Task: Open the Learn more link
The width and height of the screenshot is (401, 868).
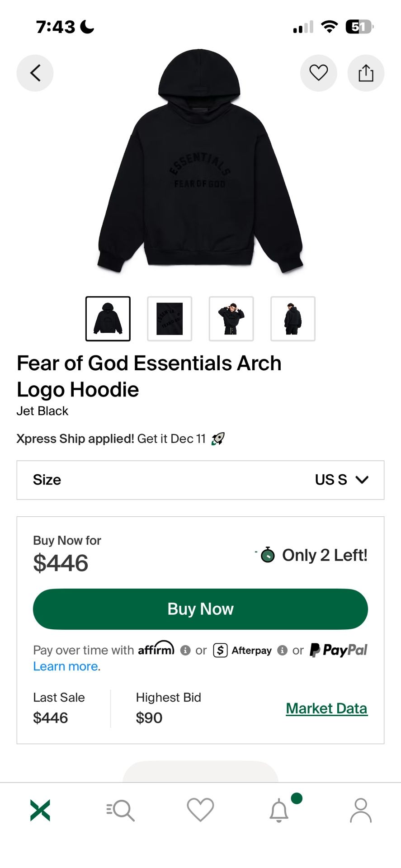Action: (x=65, y=666)
